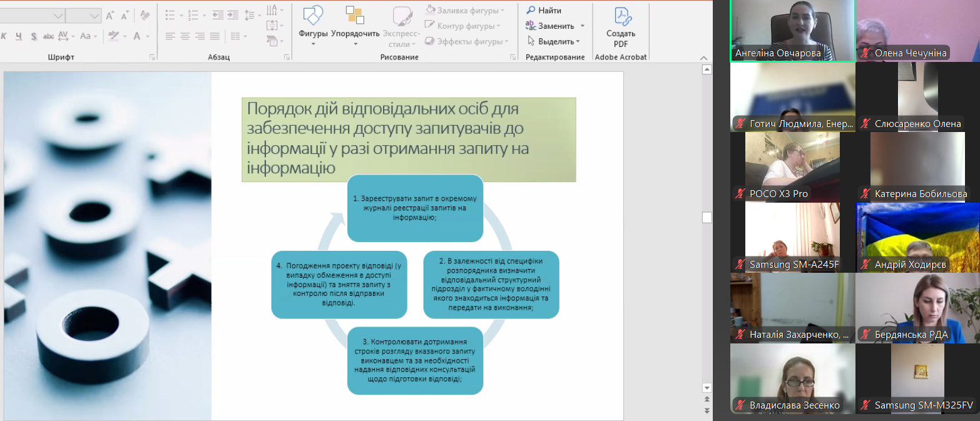Click the increase font size icon
The width and height of the screenshot is (980, 421).
click(x=110, y=16)
